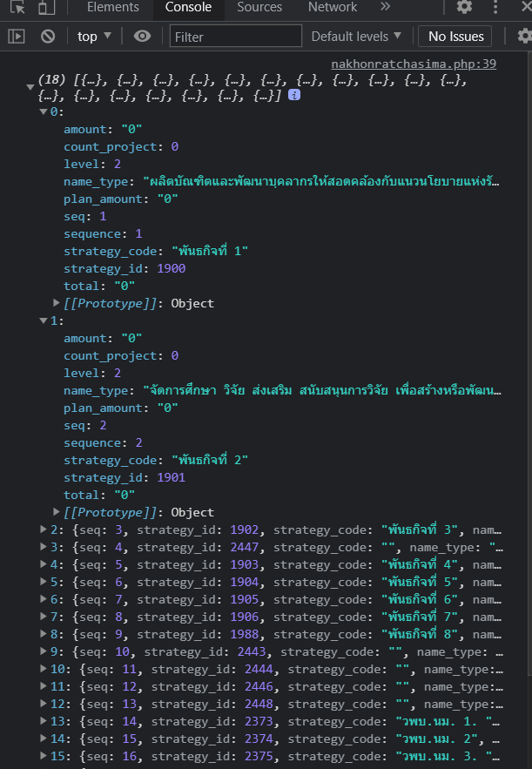Switch to the Network tab
This screenshot has height=769, width=532.
click(332, 7)
